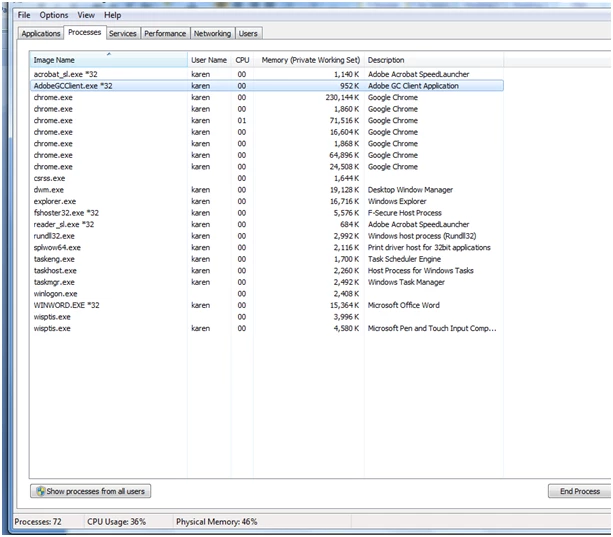Select the Processes tab
This screenshot has height=537, width=613.
tap(84, 32)
